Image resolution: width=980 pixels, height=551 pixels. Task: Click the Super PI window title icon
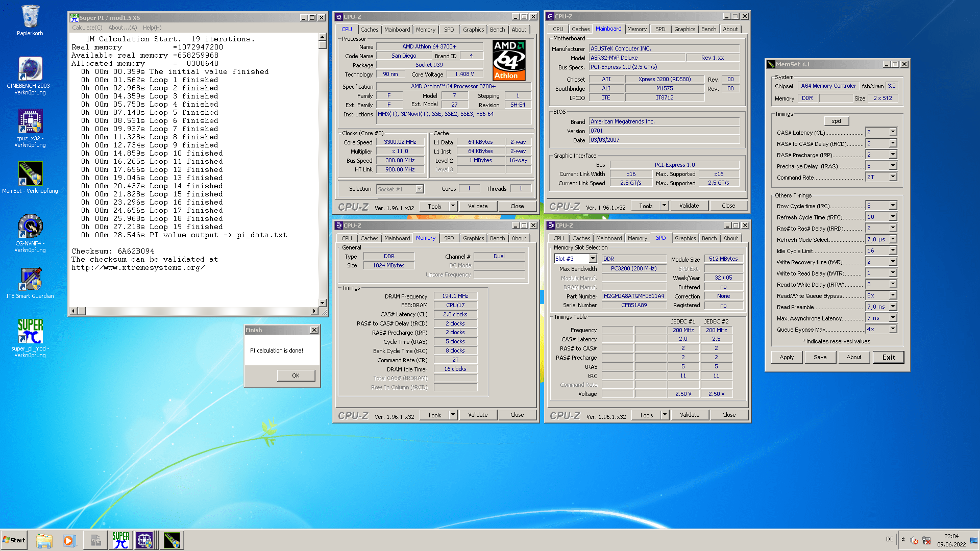point(74,17)
